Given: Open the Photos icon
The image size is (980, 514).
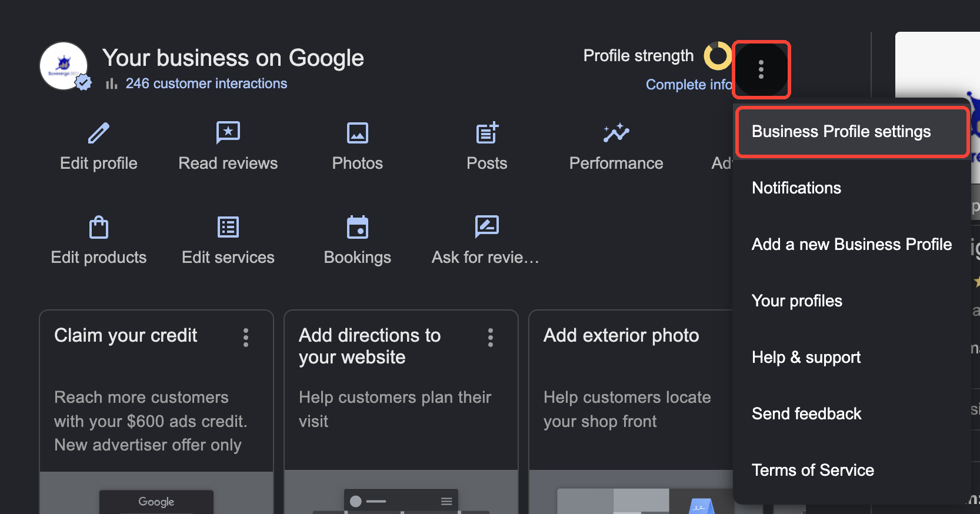Looking at the screenshot, I should pyautogui.click(x=358, y=133).
